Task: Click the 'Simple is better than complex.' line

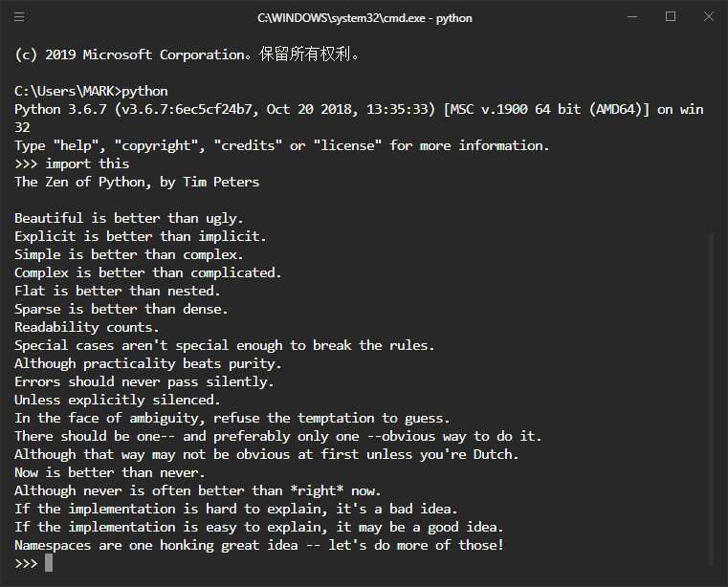Action: tap(128, 254)
